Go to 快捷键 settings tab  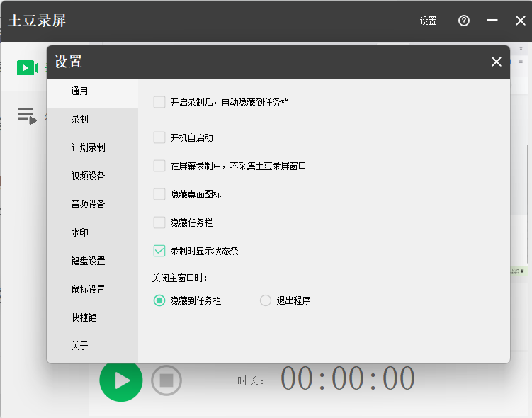coord(92,317)
